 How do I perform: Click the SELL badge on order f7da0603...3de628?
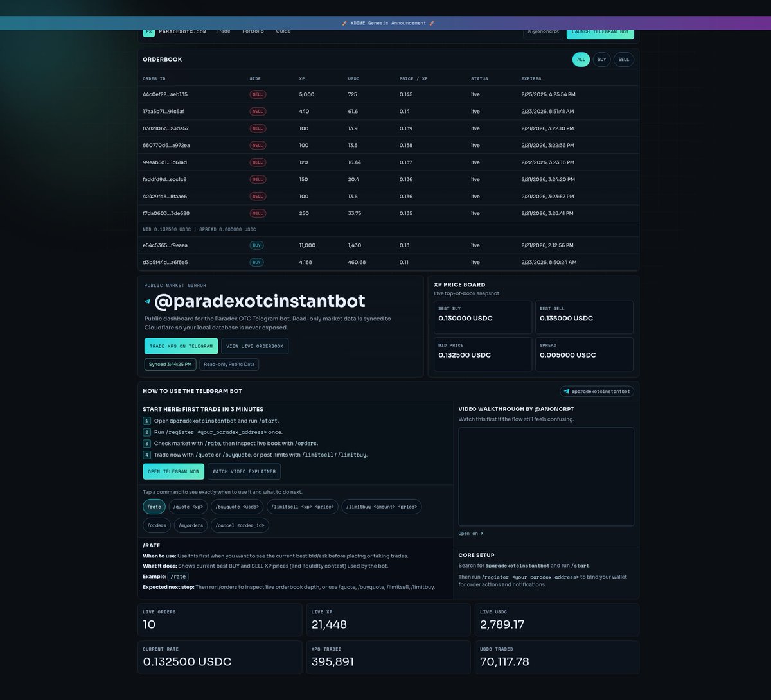[x=258, y=213]
